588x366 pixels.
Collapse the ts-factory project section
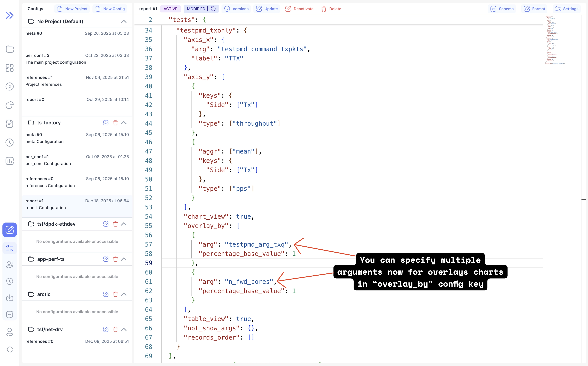(x=124, y=123)
